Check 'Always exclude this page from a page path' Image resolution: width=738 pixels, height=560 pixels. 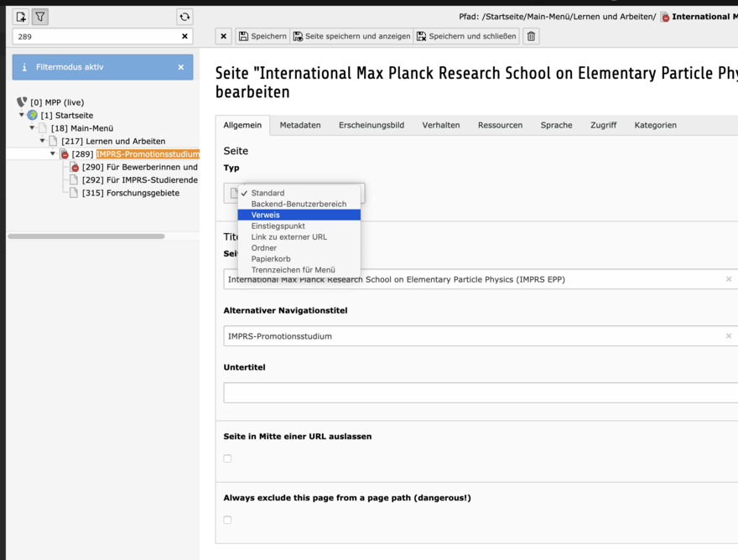tap(228, 520)
